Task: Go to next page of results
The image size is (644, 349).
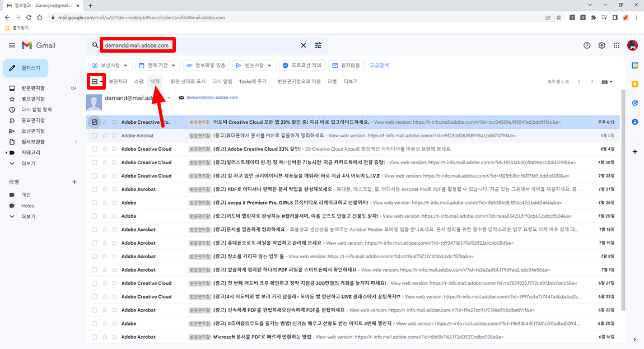Action: [x=592, y=81]
